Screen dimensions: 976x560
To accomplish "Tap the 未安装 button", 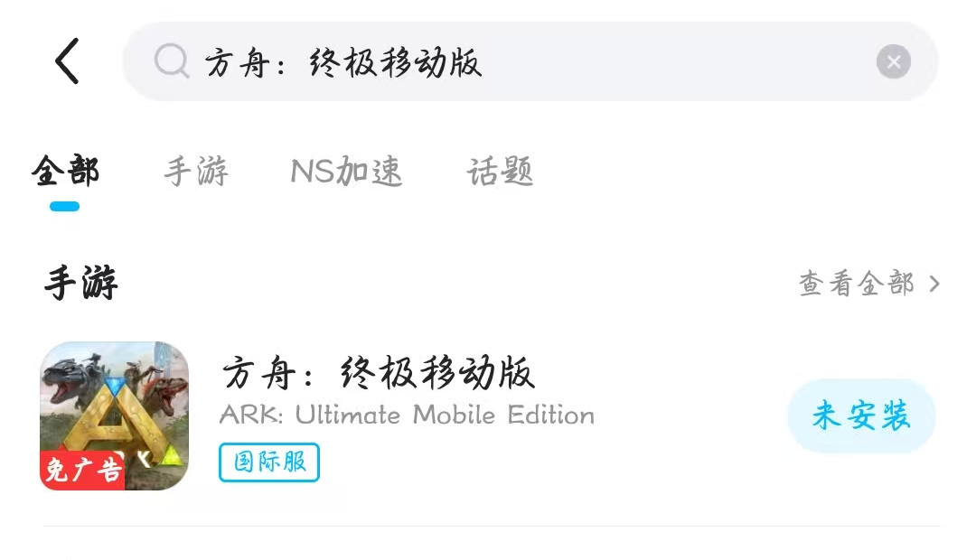I will pyautogui.click(x=861, y=415).
